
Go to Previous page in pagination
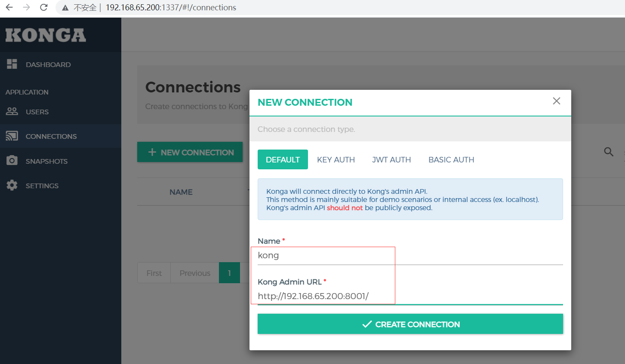click(x=195, y=273)
